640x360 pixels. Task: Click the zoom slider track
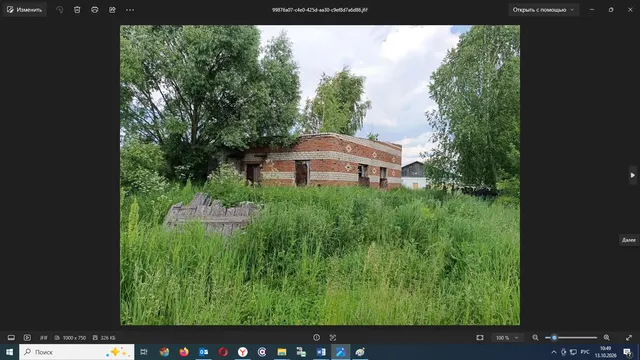point(571,338)
